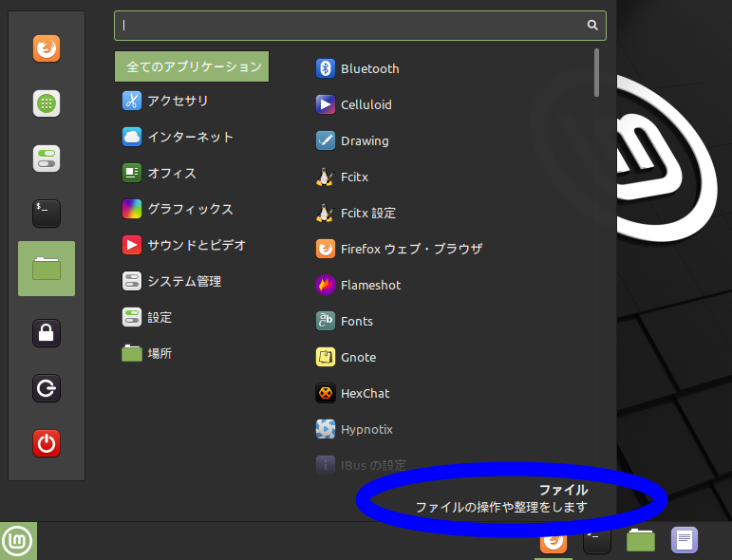Click the Linux Mint menu button in panel

pyautogui.click(x=18, y=541)
